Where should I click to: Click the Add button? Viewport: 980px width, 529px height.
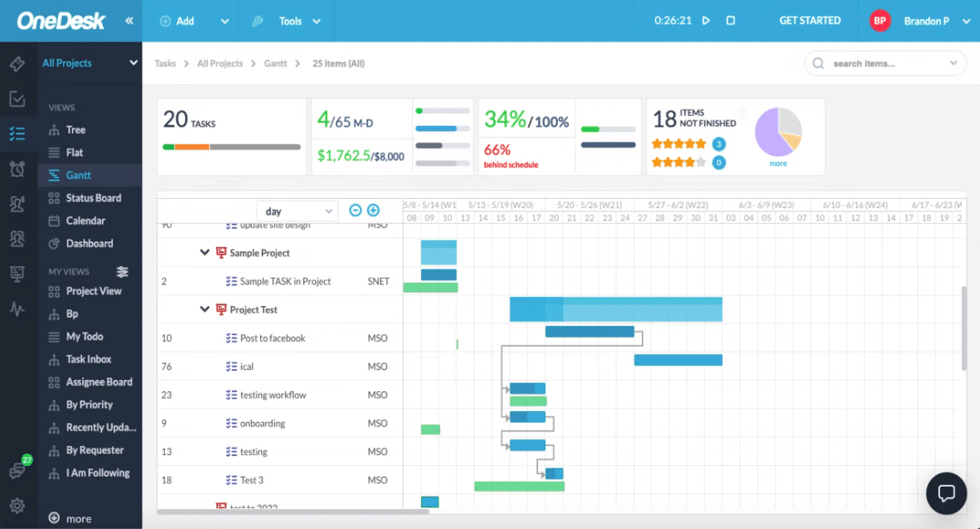pos(177,22)
